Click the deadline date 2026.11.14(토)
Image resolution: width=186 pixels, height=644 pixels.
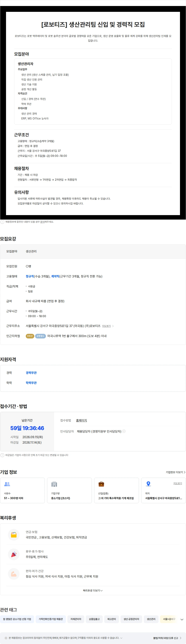32,442
